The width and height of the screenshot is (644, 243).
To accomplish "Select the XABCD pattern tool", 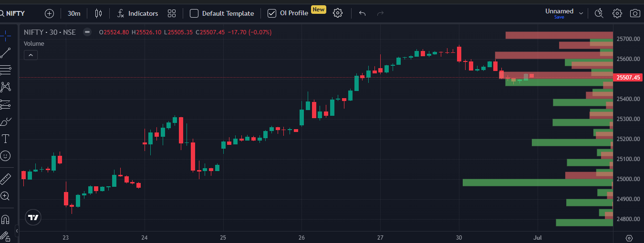I will click(x=6, y=87).
